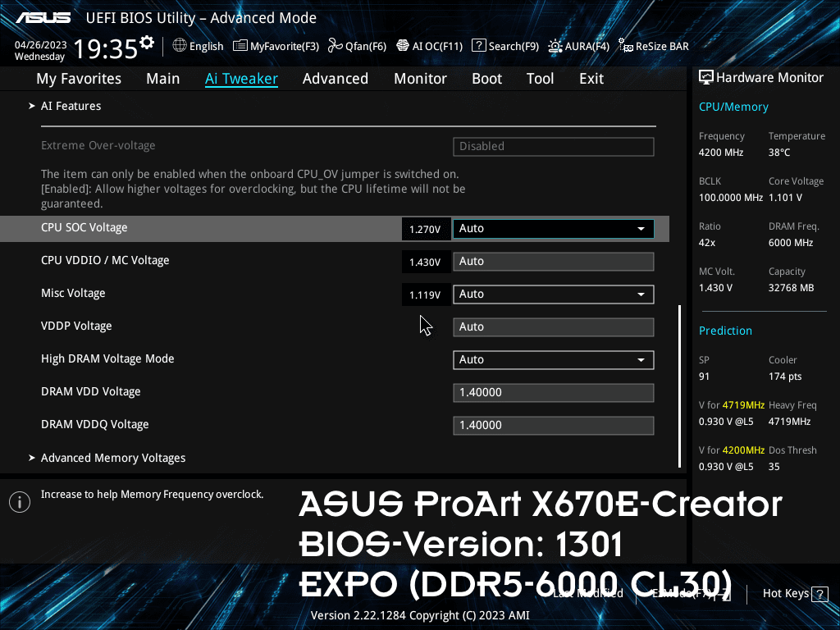Go to the Advanced tab
The height and width of the screenshot is (630, 840).
coord(336,79)
